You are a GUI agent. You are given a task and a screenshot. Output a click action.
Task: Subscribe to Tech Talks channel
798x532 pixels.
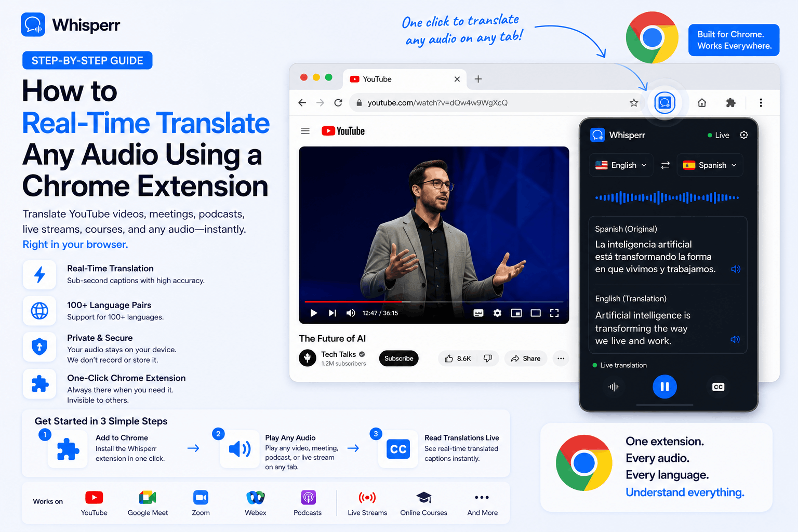[399, 358]
